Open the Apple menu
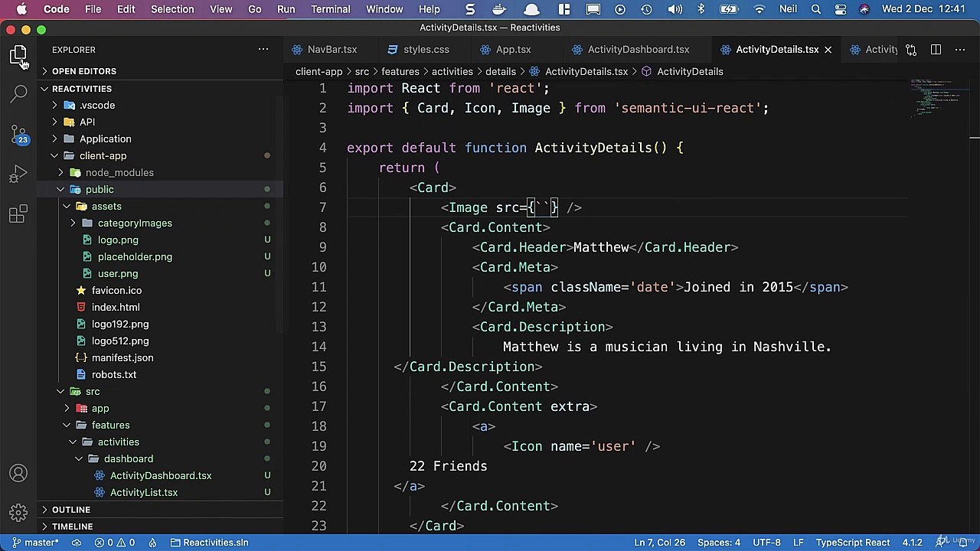Screen dimensions: 980x551 21,9
